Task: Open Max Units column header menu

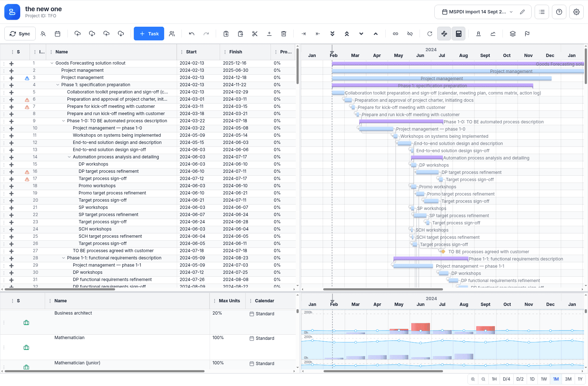Action: coord(215,301)
